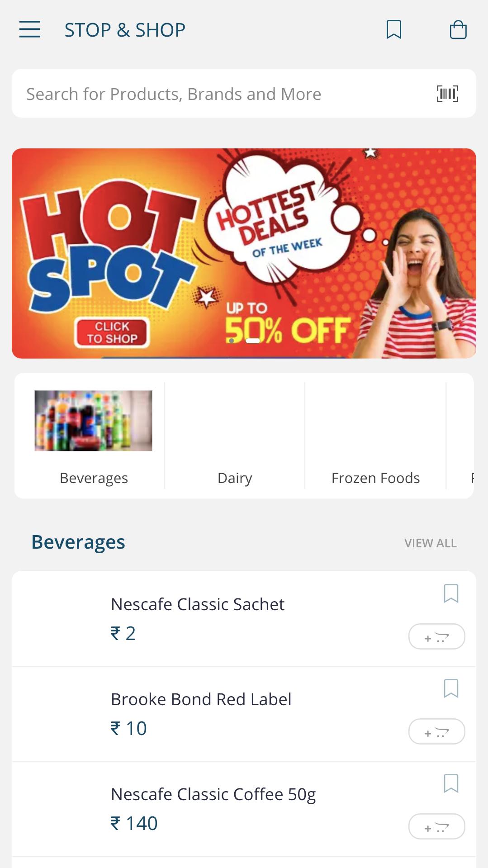Bookmark Brooke Bond Red Label

tap(451, 688)
